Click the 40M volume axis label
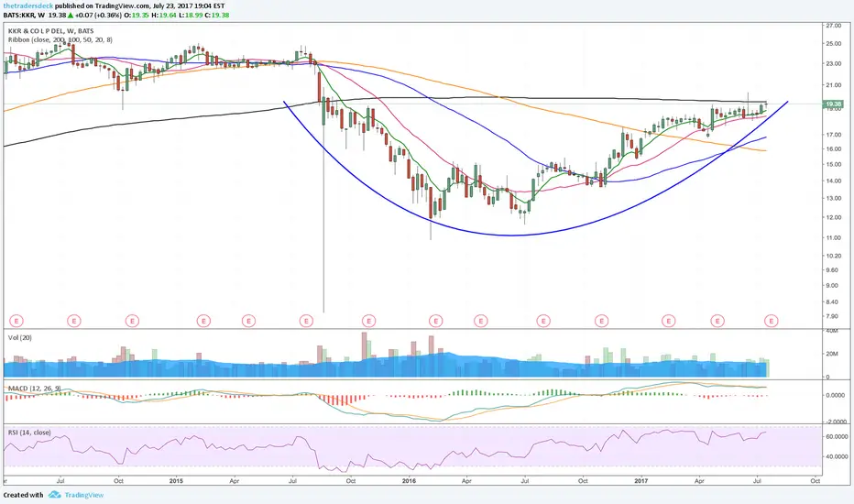This screenshot has width=854, height=504. click(x=832, y=331)
